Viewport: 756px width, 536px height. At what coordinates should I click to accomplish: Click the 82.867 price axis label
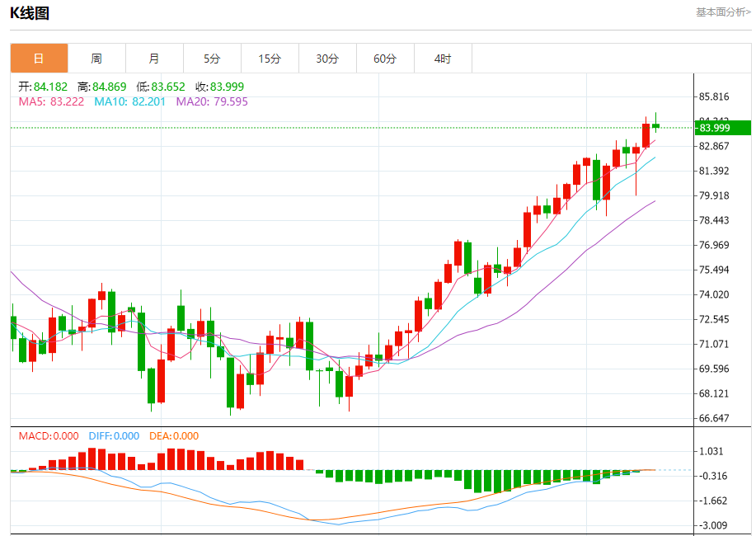click(714, 146)
